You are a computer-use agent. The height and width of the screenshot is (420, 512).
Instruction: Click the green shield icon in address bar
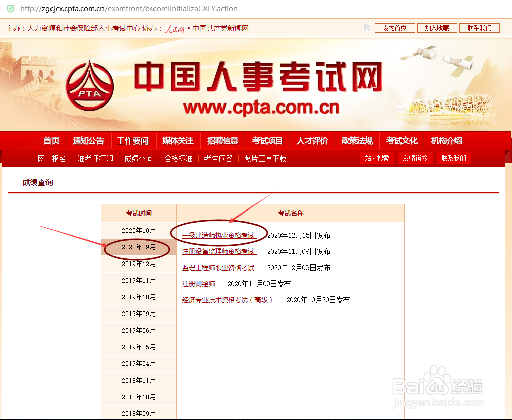tap(11, 9)
